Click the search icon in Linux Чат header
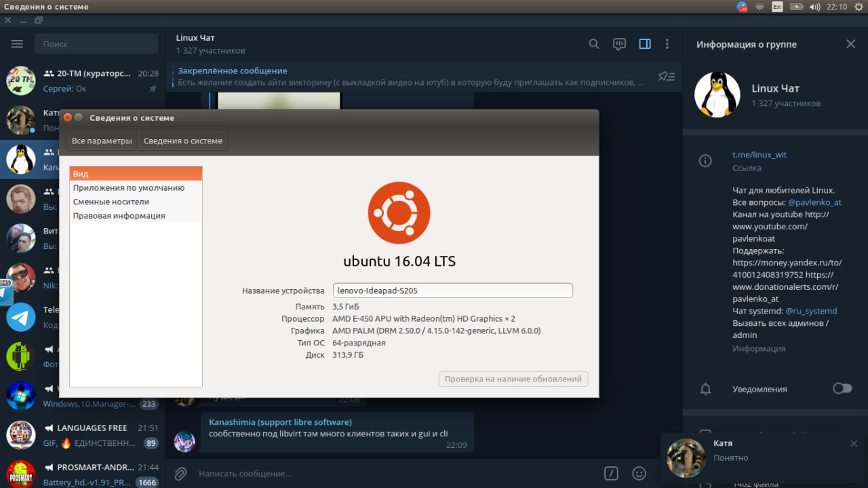Screen dimensions: 868x488 593,44
